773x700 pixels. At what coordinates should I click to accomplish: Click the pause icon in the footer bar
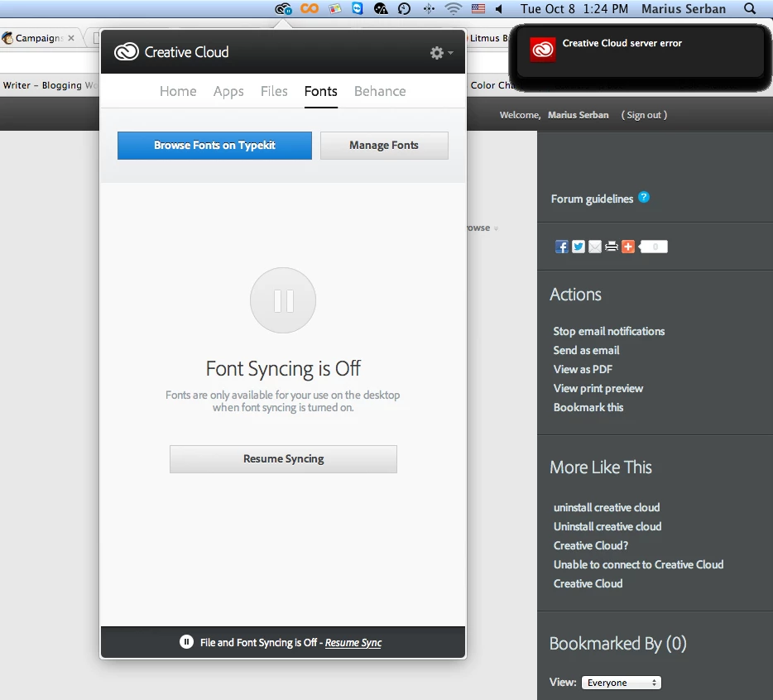186,642
